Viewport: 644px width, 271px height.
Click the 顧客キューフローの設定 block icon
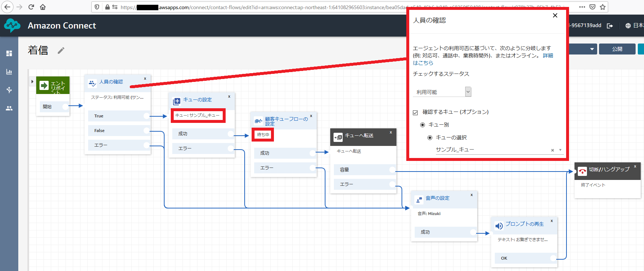click(x=259, y=121)
